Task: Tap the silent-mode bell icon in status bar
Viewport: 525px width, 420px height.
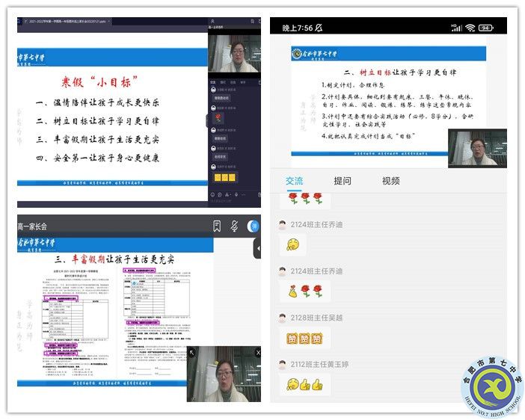Action: point(319,28)
